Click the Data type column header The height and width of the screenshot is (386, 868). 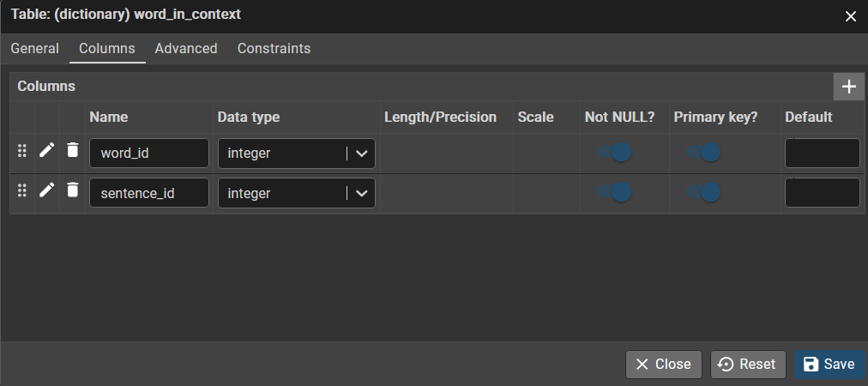249,117
